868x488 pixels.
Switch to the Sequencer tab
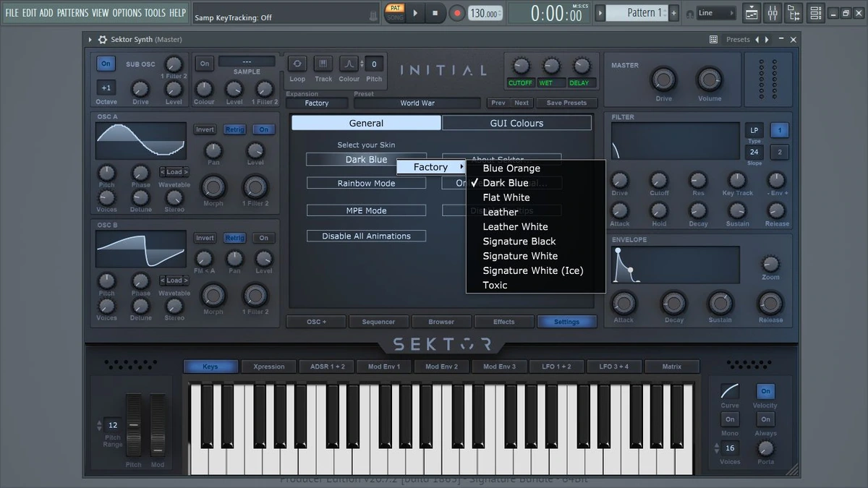point(379,322)
